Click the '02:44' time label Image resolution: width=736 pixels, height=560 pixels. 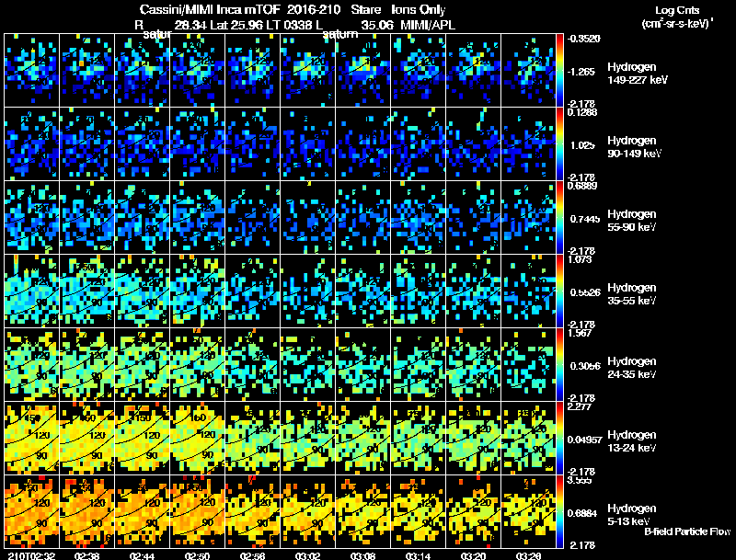coord(143,555)
